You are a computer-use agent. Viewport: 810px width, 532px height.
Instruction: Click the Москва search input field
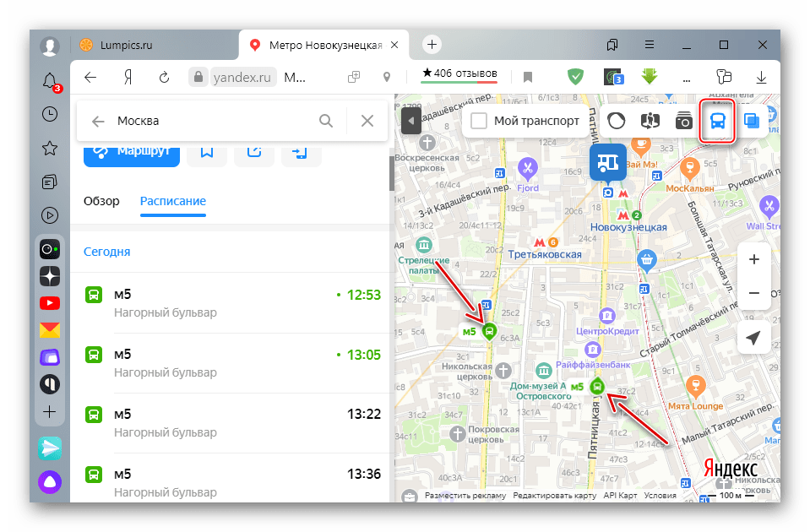(211, 121)
